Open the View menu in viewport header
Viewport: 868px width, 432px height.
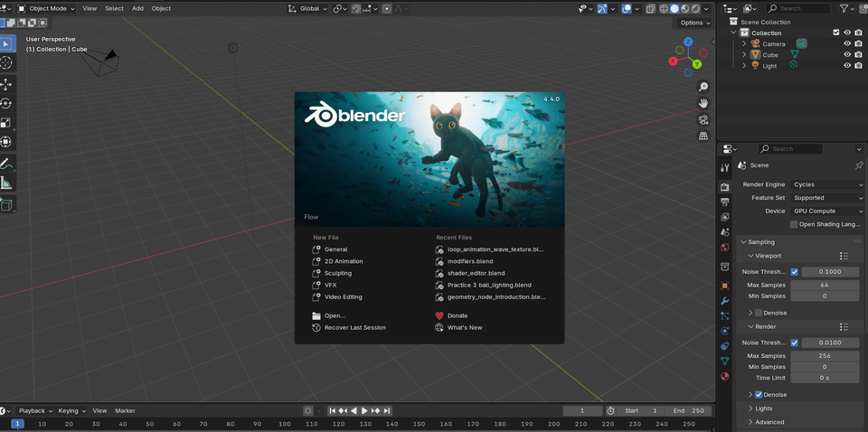click(x=90, y=8)
